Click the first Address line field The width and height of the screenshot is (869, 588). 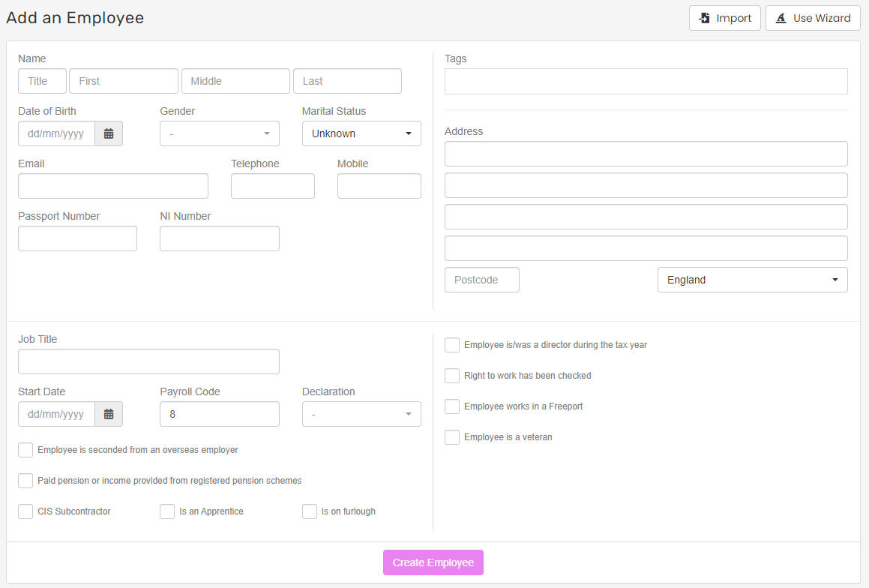(x=646, y=154)
